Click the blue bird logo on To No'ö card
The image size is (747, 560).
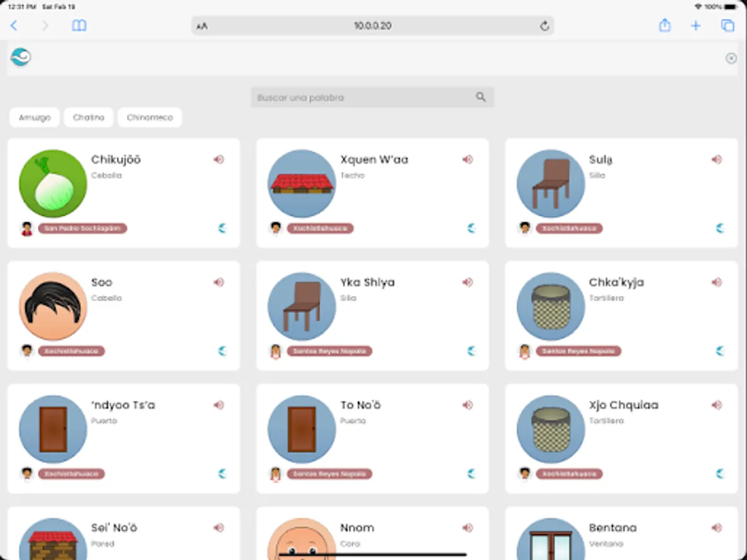tap(471, 474)
